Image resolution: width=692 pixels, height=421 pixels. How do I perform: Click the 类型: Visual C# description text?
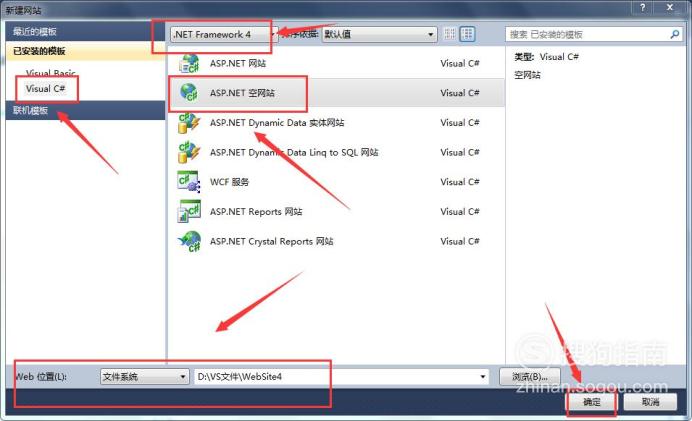click(x=546, y=57)
